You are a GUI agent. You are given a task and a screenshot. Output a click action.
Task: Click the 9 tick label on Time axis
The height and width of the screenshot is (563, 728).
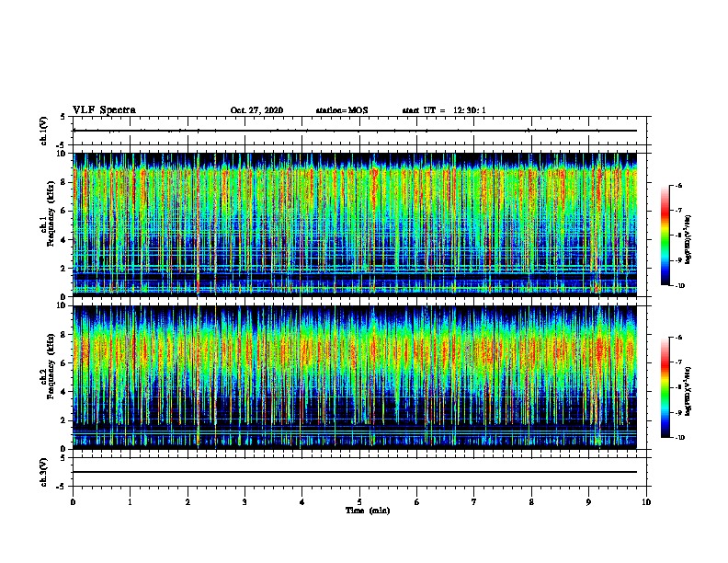tap(588, 502)
